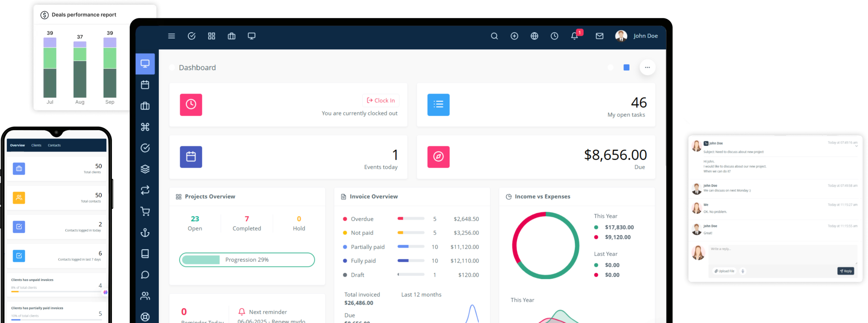The image size is (868, 323).
Task: Click the 46 My open tasks count
Action: [x=639, y=102]
